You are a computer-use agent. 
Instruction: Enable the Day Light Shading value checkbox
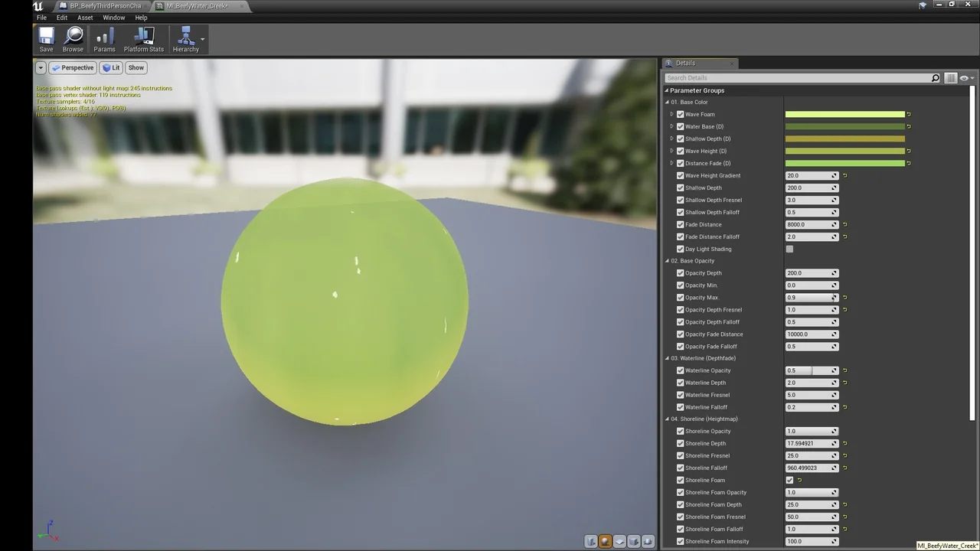click(x=789, y=249)
